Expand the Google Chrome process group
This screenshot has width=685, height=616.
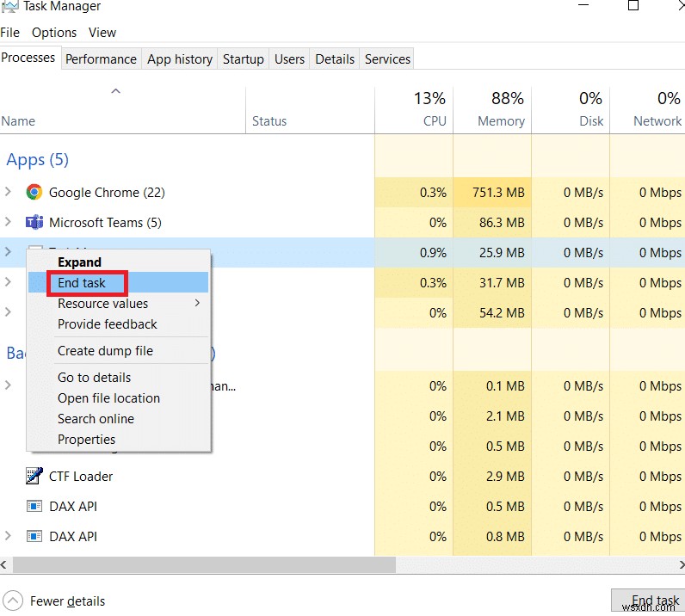8,191
